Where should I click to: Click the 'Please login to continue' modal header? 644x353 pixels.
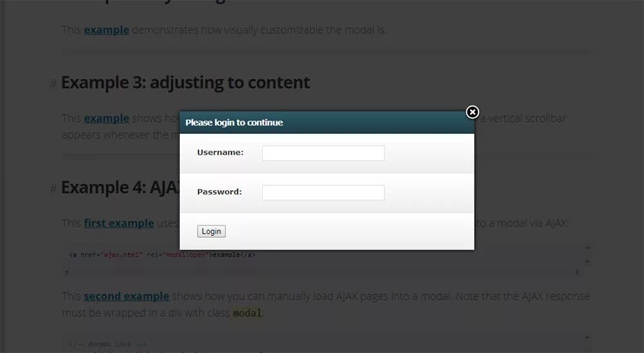tap(234, 122)
